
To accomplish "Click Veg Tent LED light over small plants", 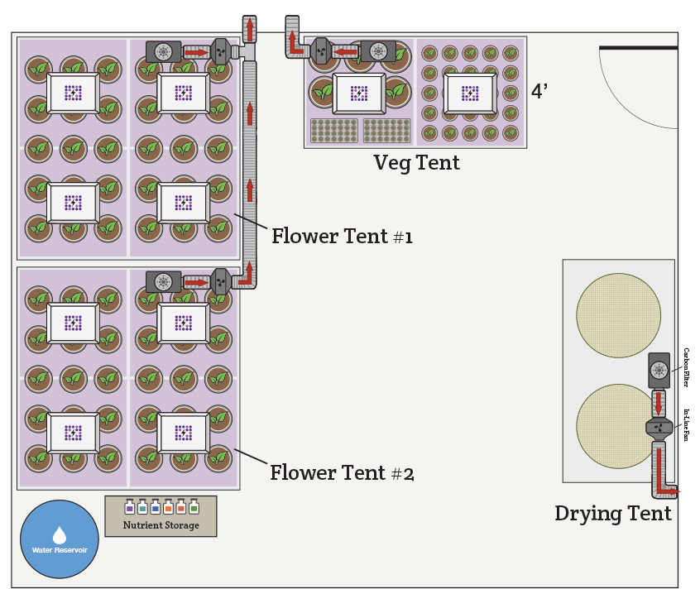I will coord(470,93).
